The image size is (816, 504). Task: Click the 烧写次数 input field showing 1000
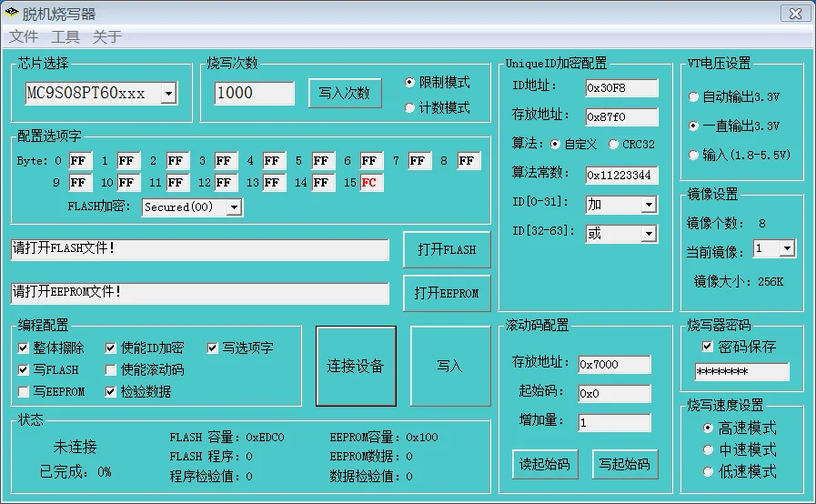pyautogui.click(x=254, y=94)
